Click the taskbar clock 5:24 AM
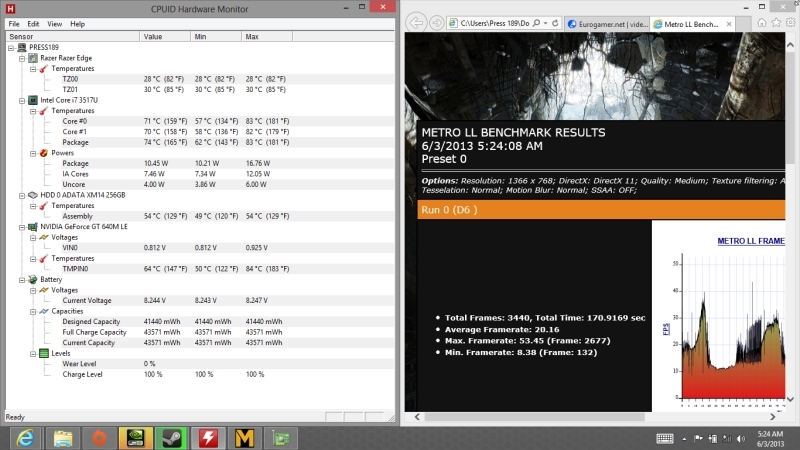800x450 pixels. pos(770,434)
